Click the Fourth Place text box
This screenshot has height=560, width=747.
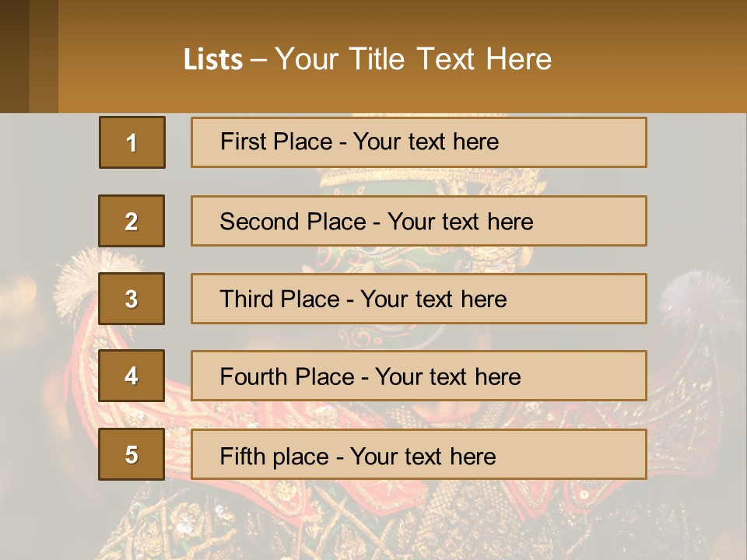pos(419,376)
